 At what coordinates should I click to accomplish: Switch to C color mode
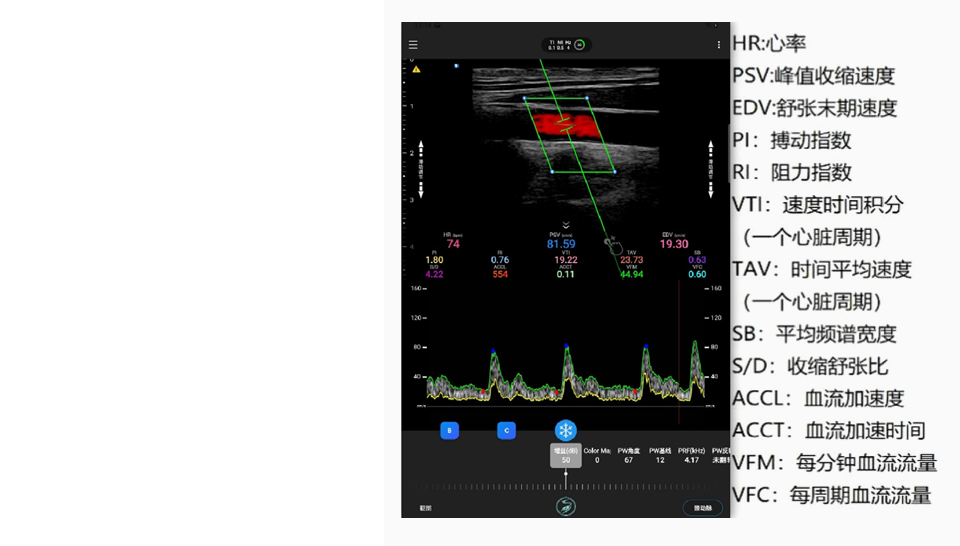507,430
